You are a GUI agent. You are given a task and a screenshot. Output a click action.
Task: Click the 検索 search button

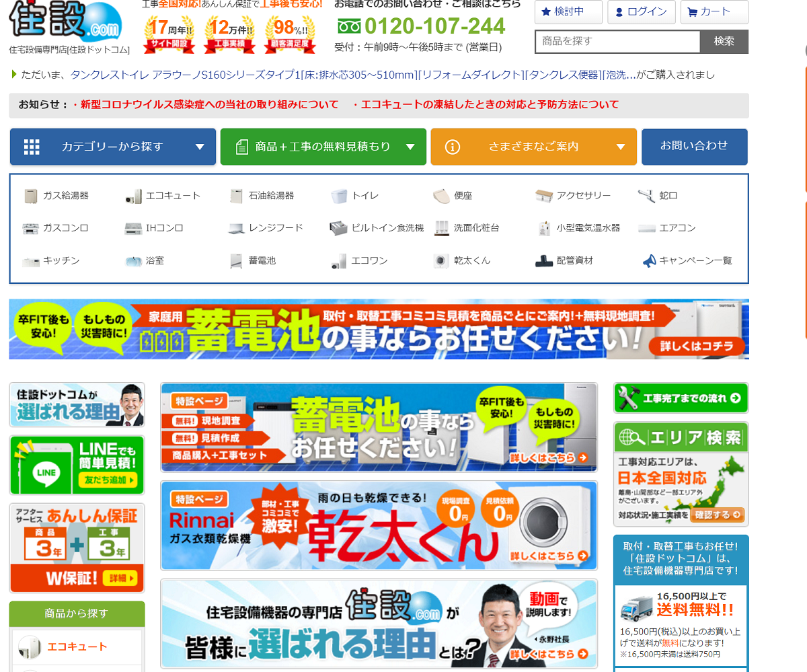pos(724,42)
